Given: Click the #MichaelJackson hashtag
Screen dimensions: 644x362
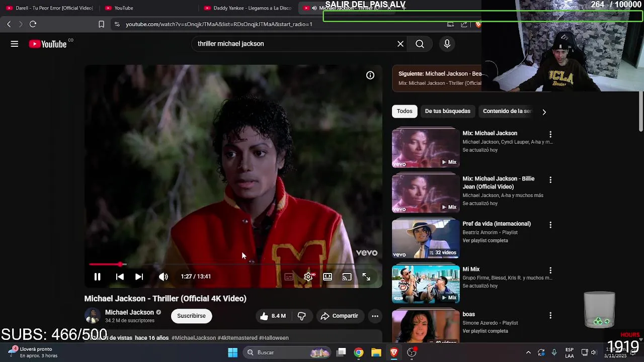Looking at the screenshot, I should coord(194,338).
